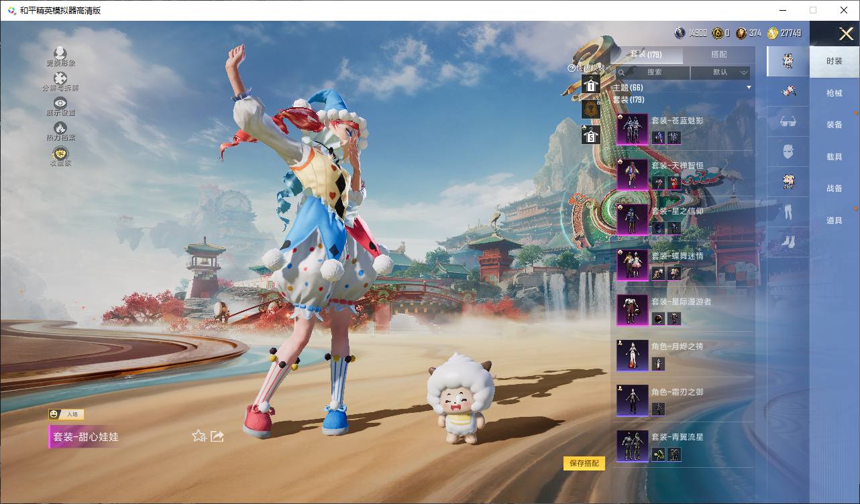Select the 角色-月烬之祷 character thumbnail

(632, 355)
